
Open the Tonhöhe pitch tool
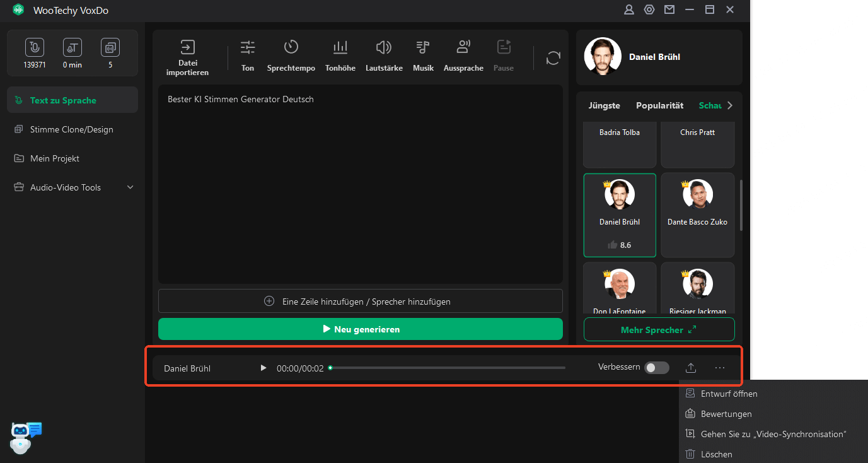(340, 47)
